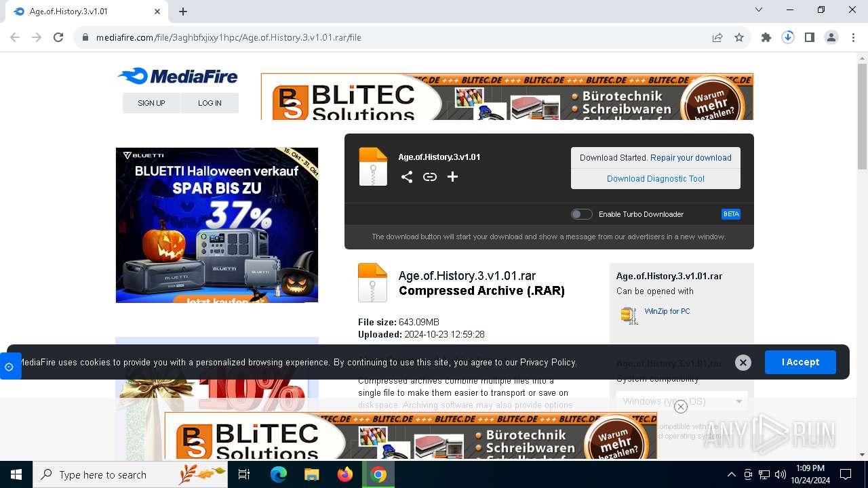Share this page via the toolbar icon
The height and width of the screenshot is (488, 868).
tap(717, 37)
